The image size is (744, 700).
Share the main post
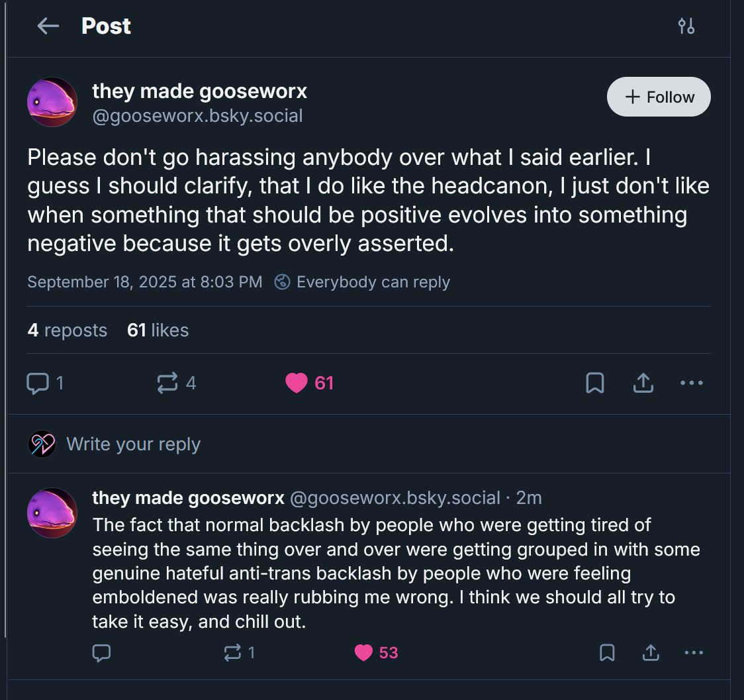click(643, 383)
